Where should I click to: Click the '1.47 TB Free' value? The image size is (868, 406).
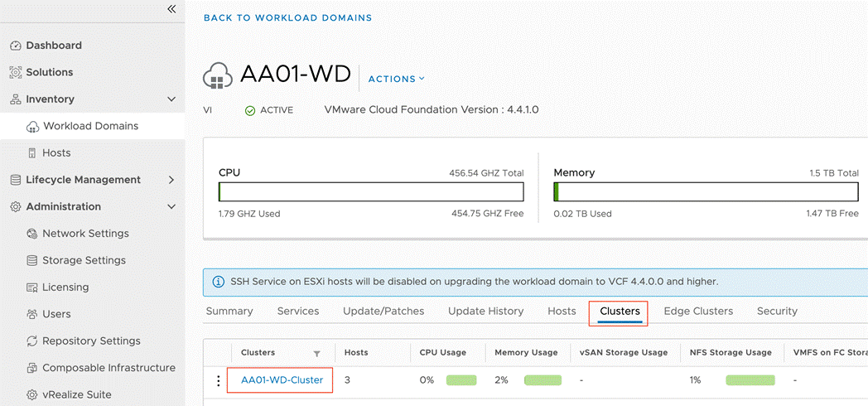(x=832, y=214)
